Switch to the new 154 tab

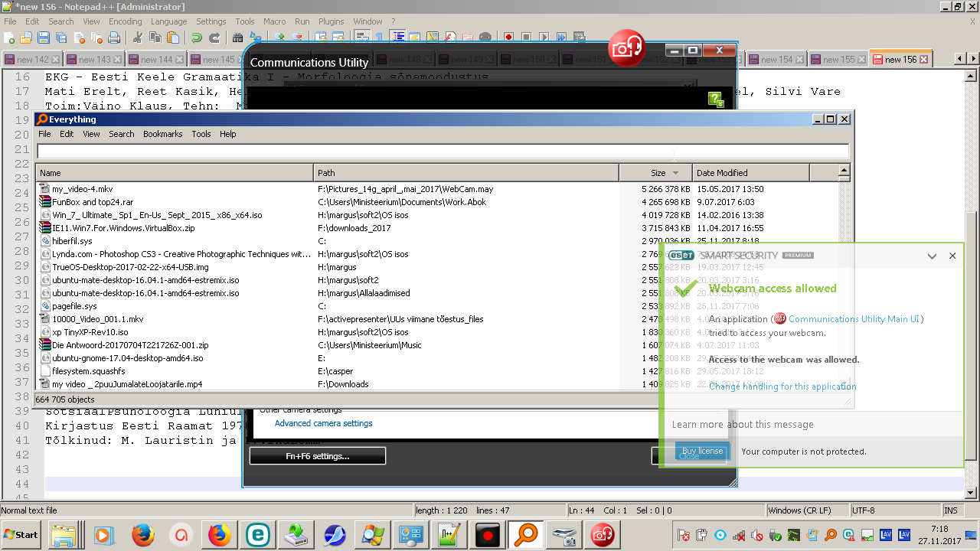tap(776, 59)
